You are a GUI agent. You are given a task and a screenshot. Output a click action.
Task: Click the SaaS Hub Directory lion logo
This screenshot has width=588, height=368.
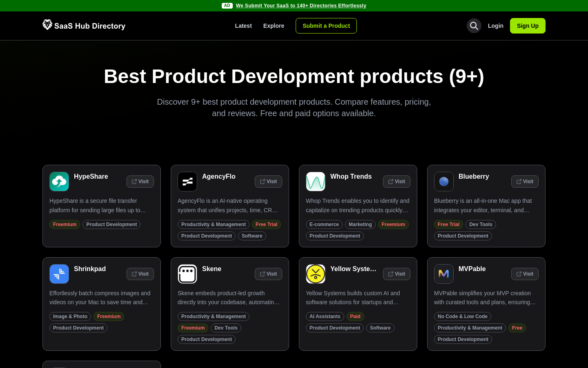coord(47,25)
